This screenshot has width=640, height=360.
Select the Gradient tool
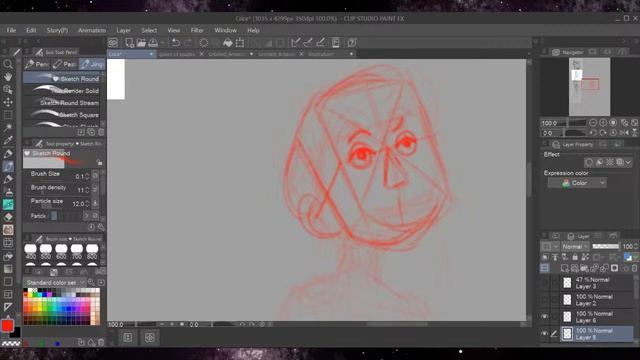click(8, 269)
